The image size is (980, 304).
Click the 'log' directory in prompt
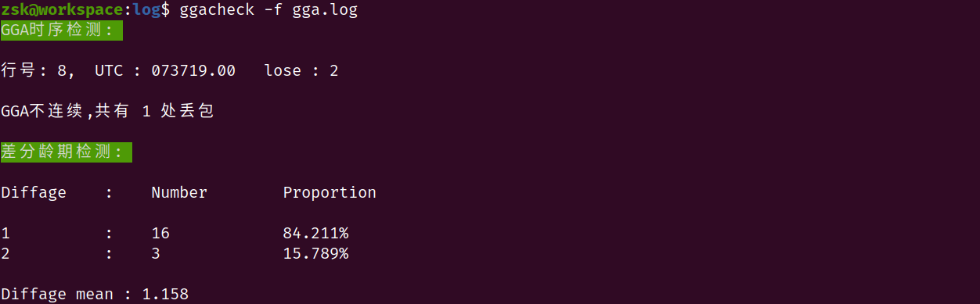(146, 11)
